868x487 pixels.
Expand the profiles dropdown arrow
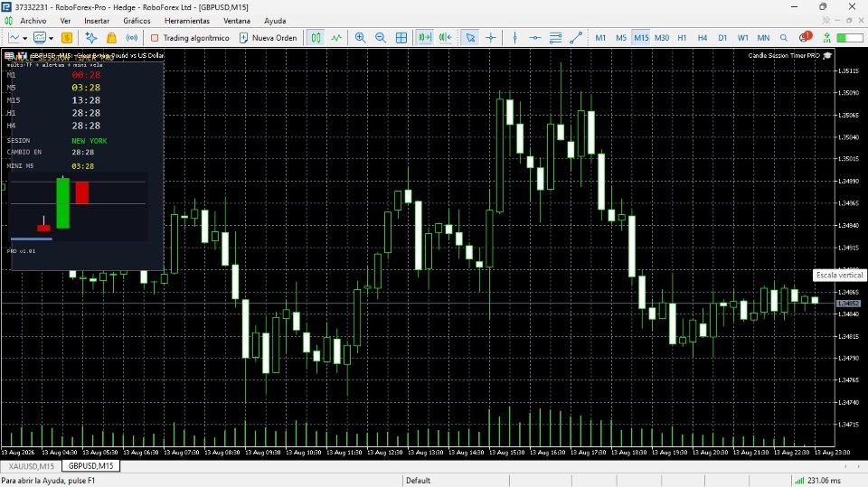pyautogui.click(x=51, y=38)
